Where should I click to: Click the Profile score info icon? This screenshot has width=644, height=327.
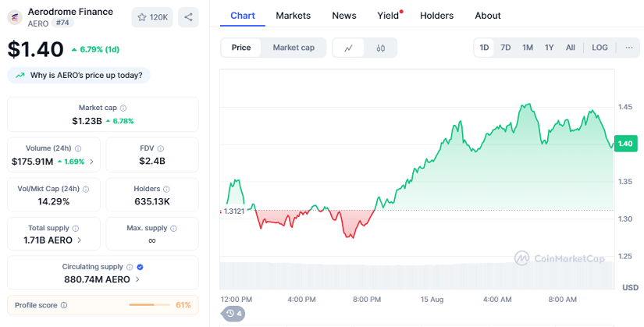coord(64,305)
